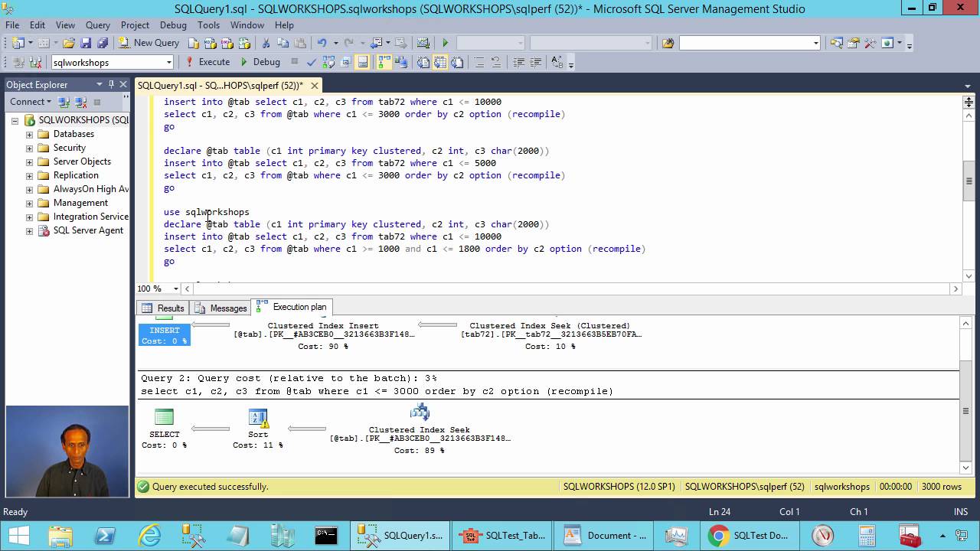Click the Windows Start button

[x=18, y=536]
